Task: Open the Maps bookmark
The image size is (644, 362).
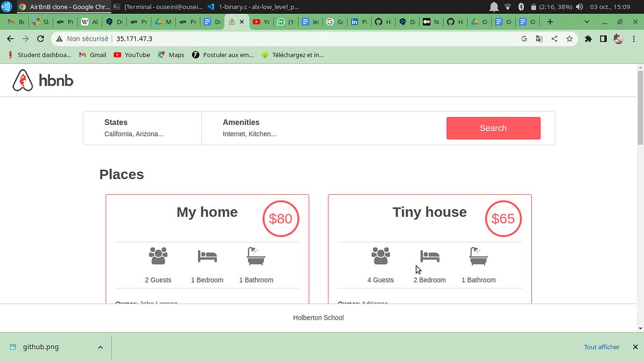Action: coord(171,55)
